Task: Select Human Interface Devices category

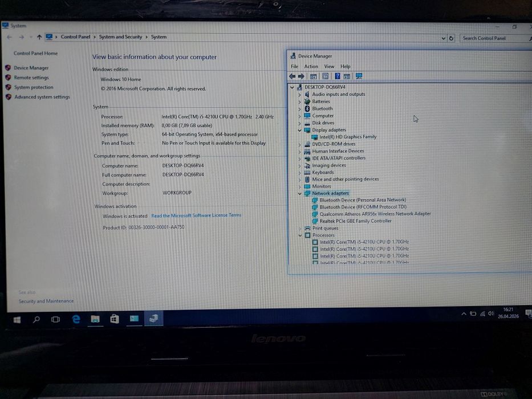Action: pyautogui.click(x=338, y=151)
